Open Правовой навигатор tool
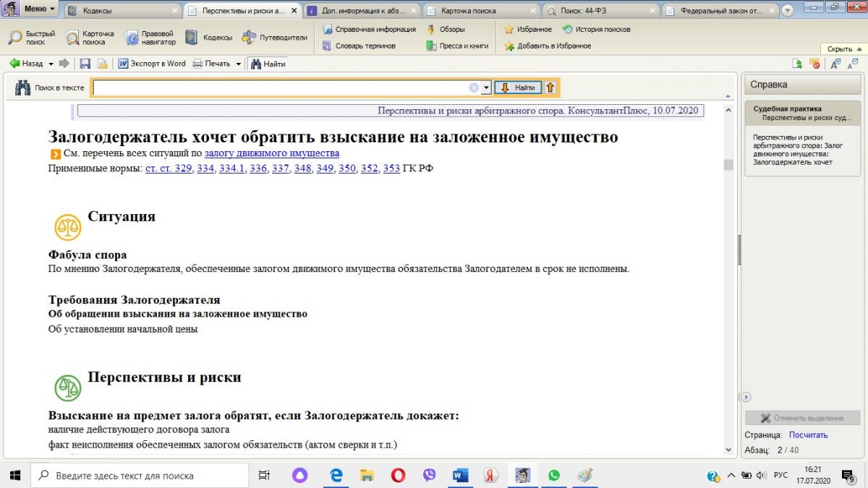Viewport: 868px width, 488px height. (150, 38)
